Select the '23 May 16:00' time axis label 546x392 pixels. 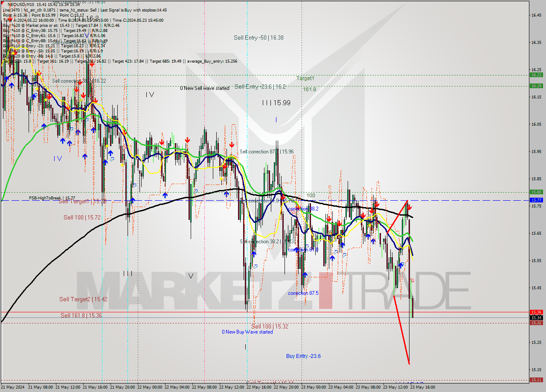coord(424,387)
